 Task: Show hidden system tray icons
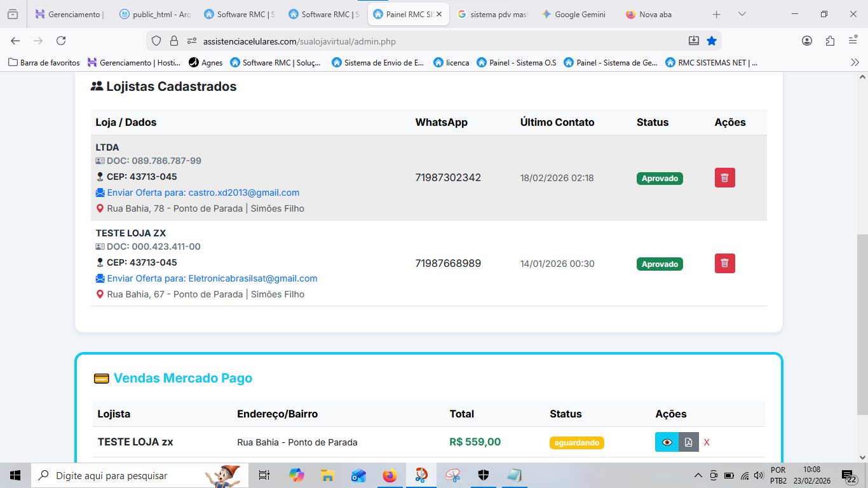[x=698, y=475]
